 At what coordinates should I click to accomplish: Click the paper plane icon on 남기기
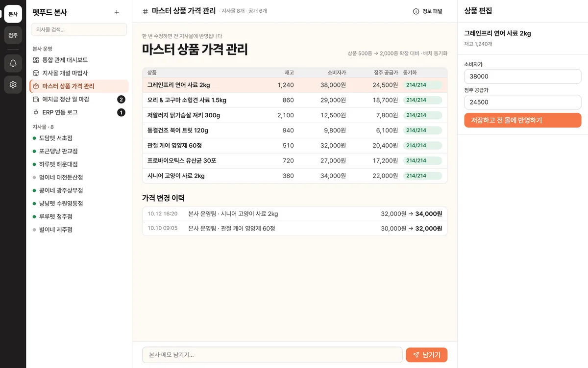[416, 355]
